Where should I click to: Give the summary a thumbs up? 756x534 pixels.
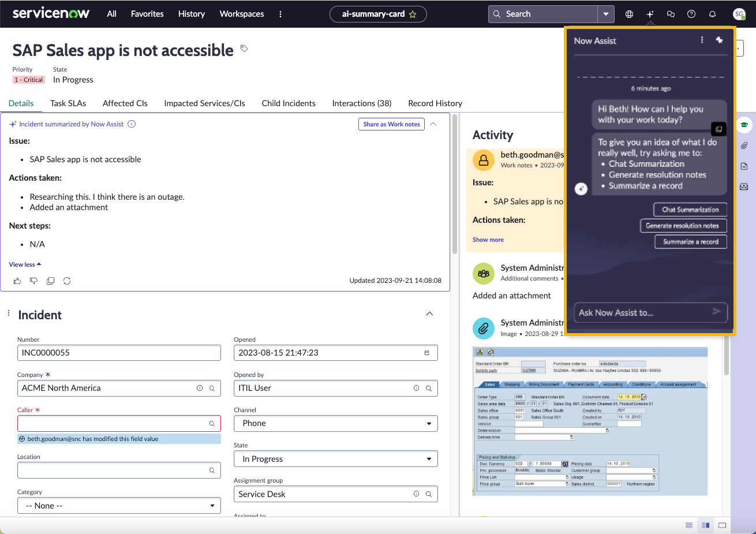coord(17,281)
